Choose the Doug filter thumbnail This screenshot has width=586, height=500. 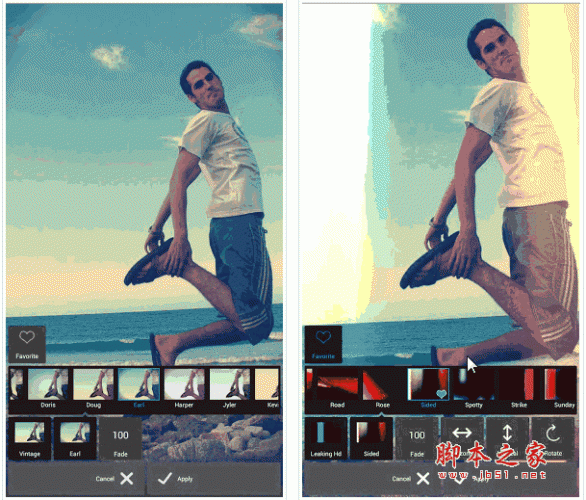(x=93, y=389)
